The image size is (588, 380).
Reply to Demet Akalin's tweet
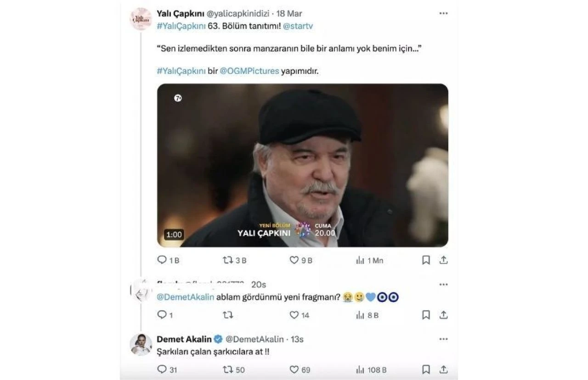point(162,369)
